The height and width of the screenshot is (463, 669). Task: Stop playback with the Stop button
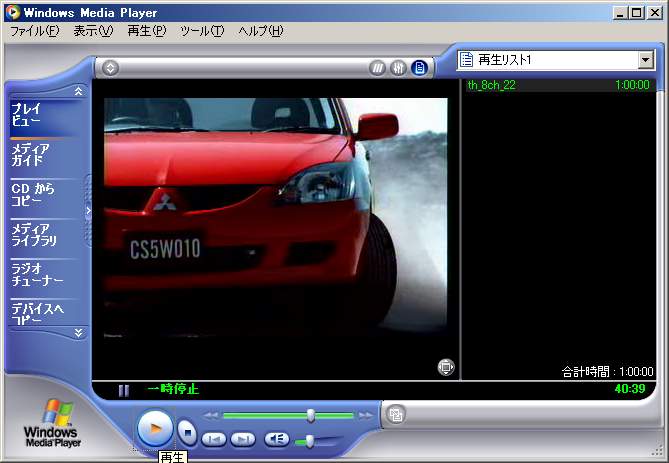pos(187,433)
